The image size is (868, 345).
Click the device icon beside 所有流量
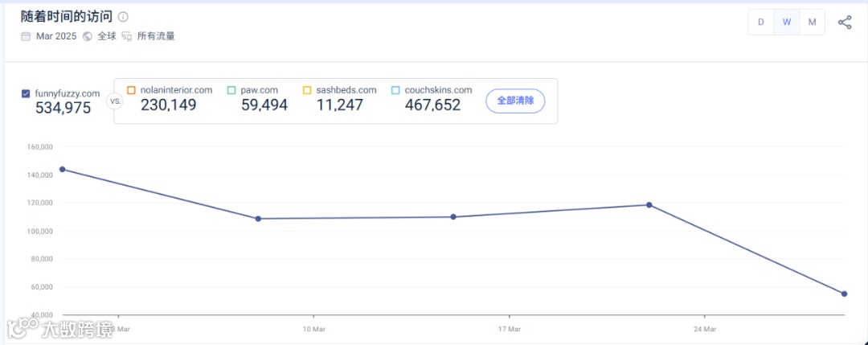click(127, 36)
